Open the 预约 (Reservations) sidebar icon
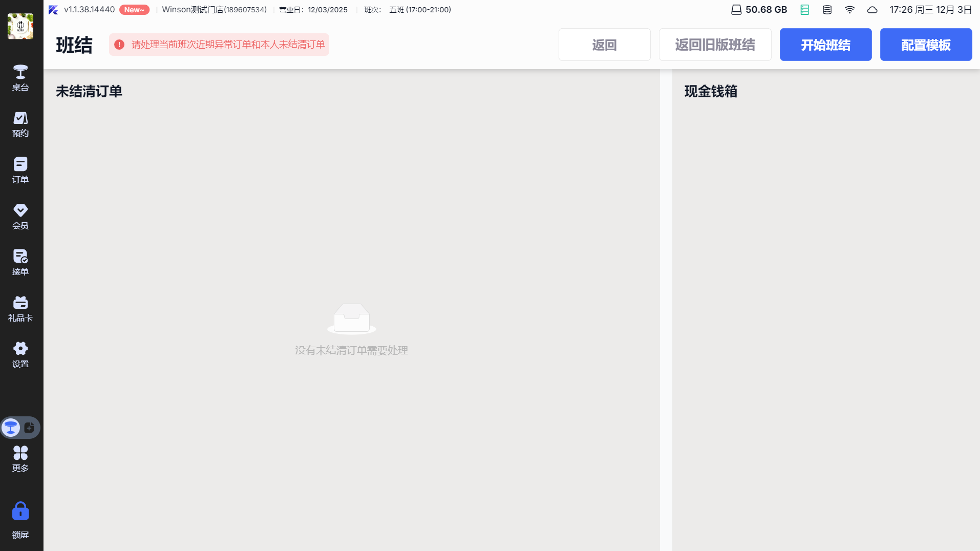Image resolution: width=980 pixels, height=551 pixels. tap(20, 124)
